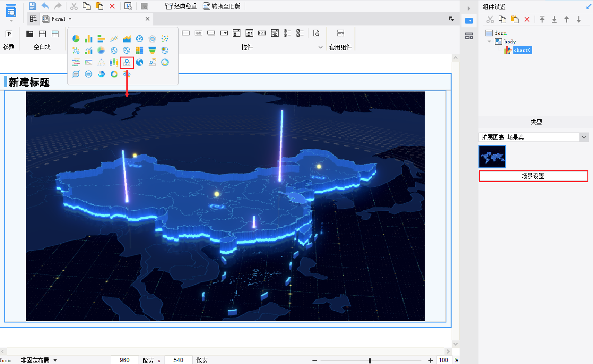
Task: Click the undo arrow in top toolbar
Action: 45,6
